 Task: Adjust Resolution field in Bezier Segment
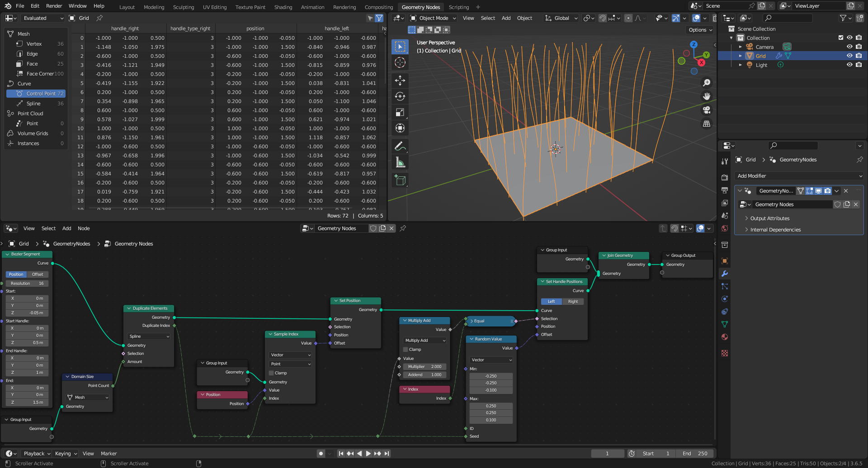click(27, 284)
